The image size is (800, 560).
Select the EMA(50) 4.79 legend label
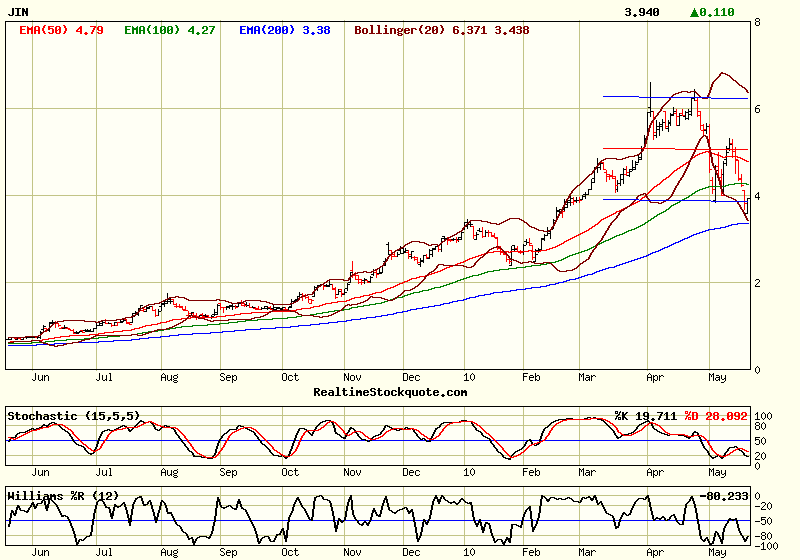[x=61, y=31]
